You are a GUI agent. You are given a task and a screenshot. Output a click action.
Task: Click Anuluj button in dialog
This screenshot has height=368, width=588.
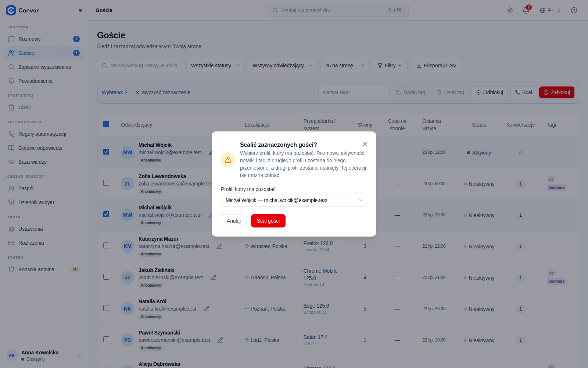coord(234,221)
